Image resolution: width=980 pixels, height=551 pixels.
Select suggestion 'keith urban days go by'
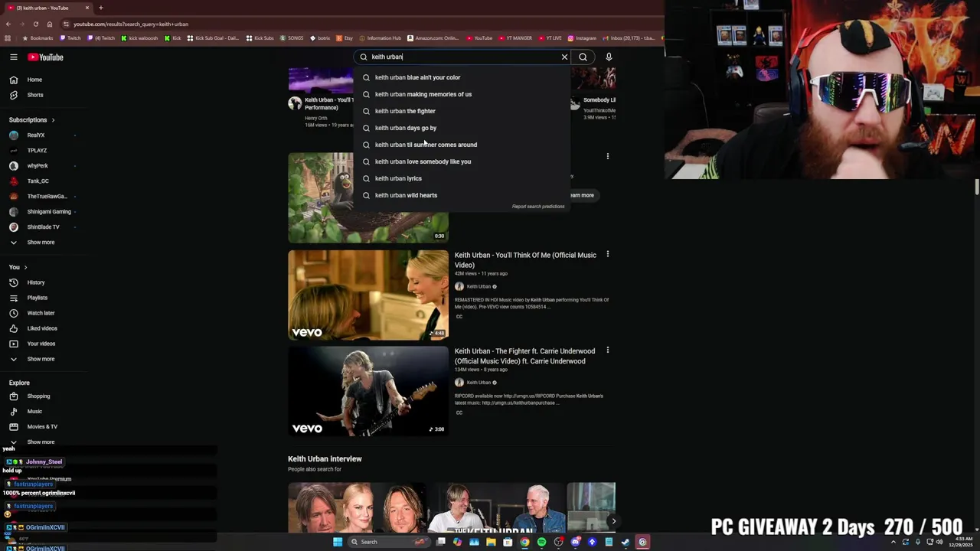pos(463,128)
